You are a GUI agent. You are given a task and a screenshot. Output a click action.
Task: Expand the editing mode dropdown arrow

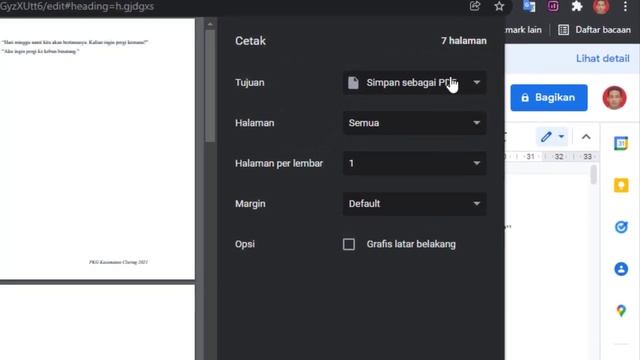coord(561,137)
